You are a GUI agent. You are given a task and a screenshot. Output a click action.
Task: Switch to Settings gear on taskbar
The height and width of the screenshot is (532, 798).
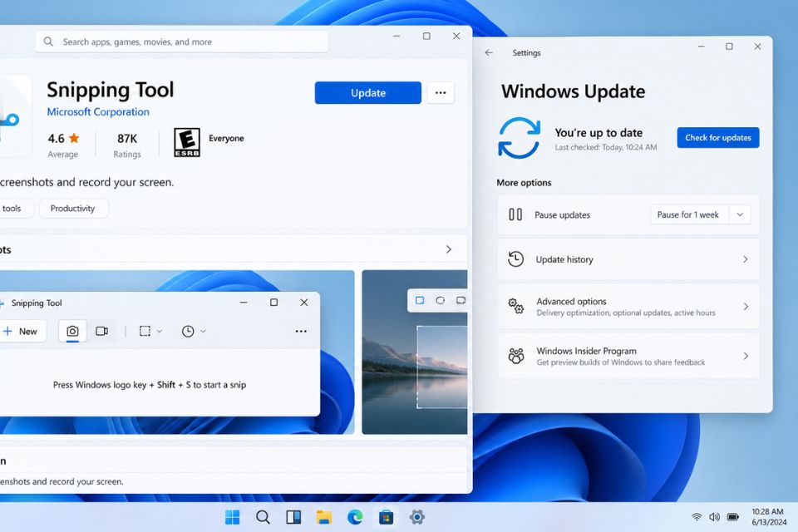tap(416, 517)
